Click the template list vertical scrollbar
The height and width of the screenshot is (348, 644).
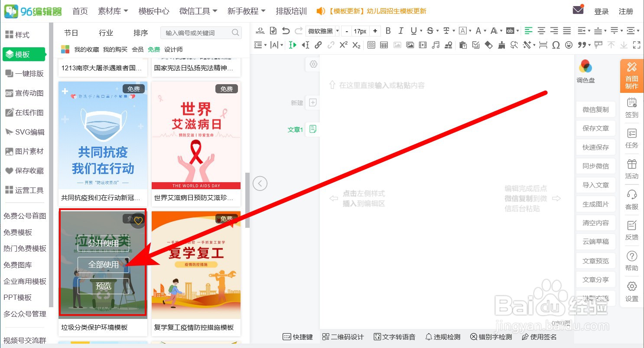pos(247,200)
